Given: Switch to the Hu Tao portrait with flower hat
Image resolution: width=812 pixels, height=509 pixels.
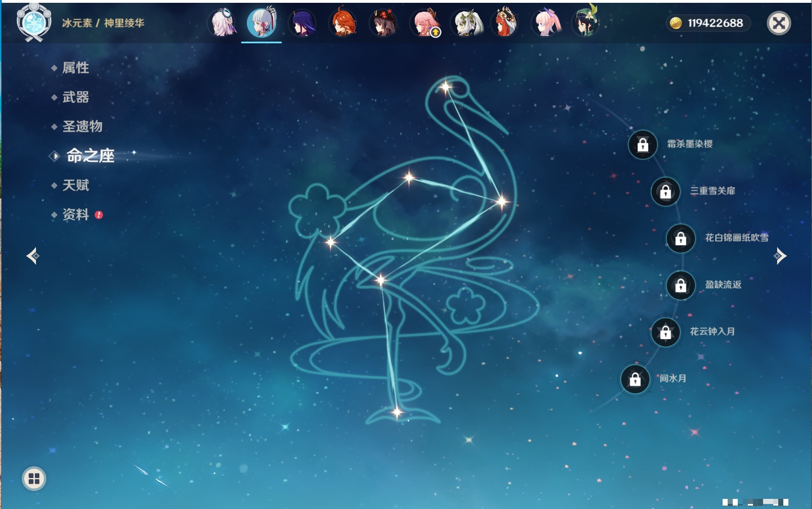Looking at the screenshot, I should pyautogui.click(x=384, y=23).
